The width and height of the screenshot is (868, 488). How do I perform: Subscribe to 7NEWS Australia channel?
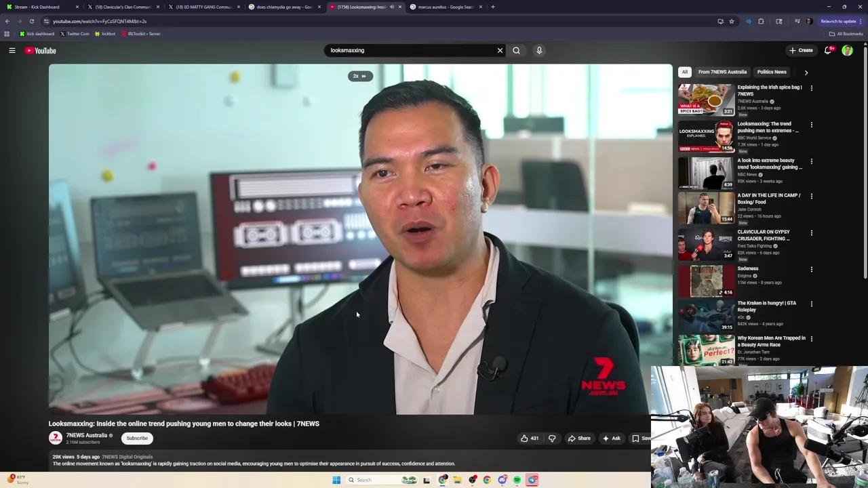click(137, 439)
